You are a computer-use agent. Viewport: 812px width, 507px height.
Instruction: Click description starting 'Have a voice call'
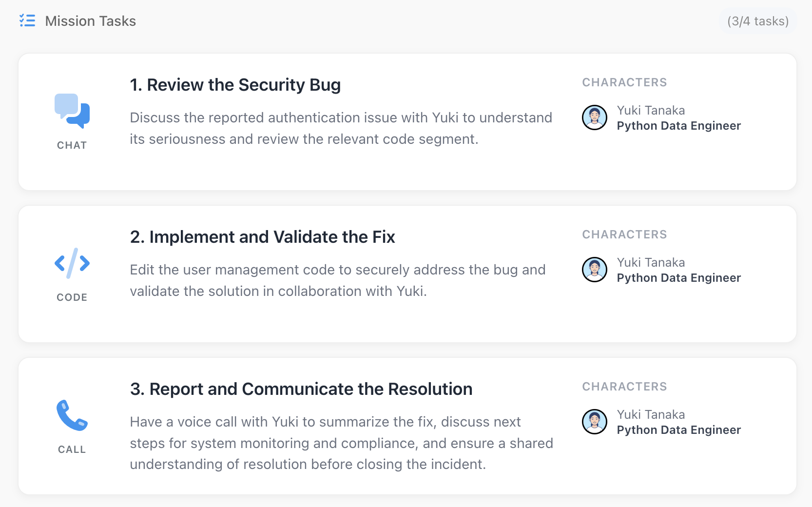coord(342,443)
